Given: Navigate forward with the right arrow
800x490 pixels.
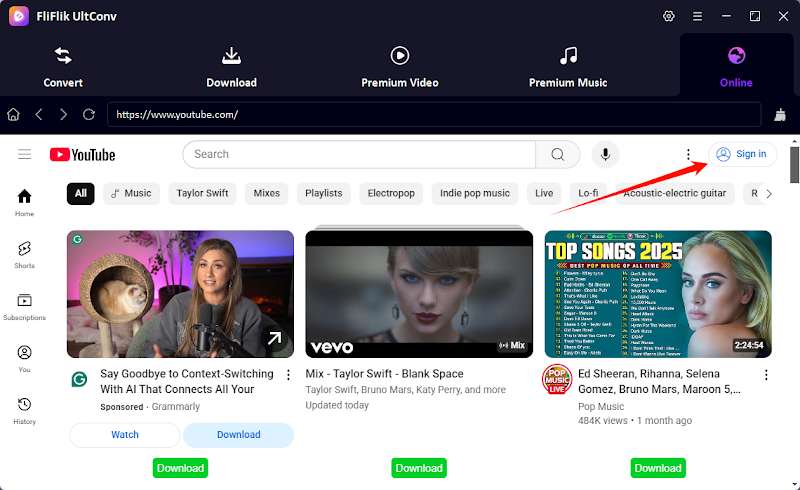Looking at the screenshot, I should (63, 114).
